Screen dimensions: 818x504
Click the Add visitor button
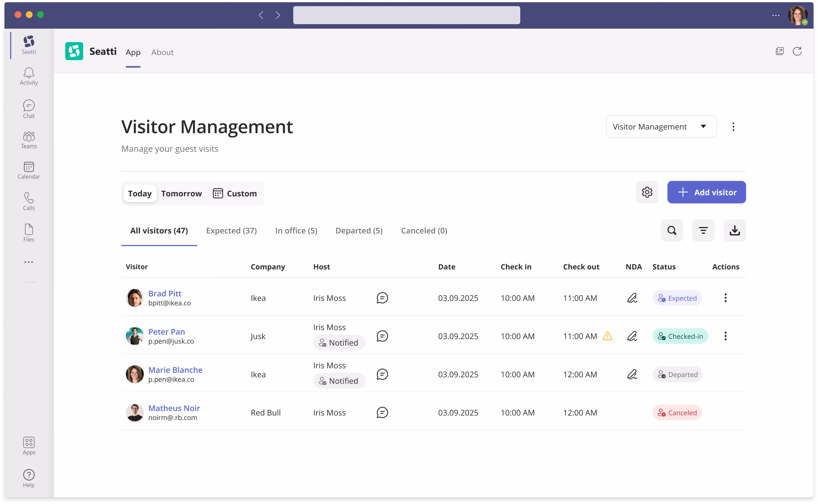pyautogui.click(x=706, y=192)
